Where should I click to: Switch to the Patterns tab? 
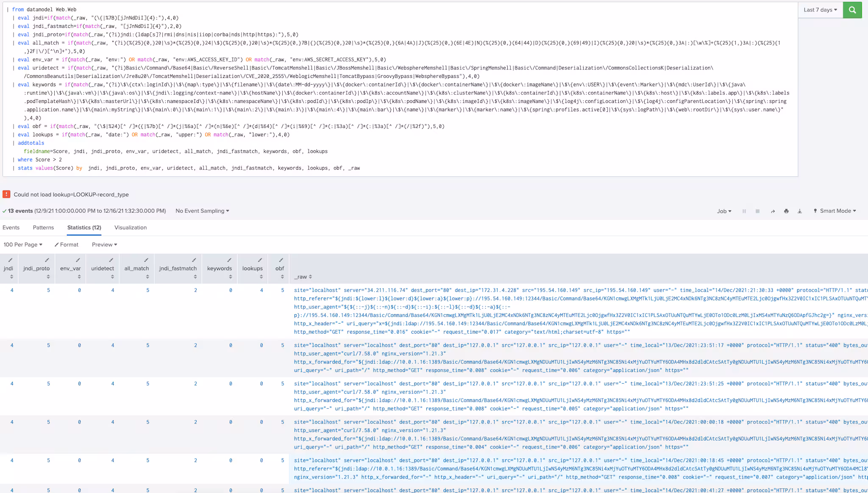(43, 227)
